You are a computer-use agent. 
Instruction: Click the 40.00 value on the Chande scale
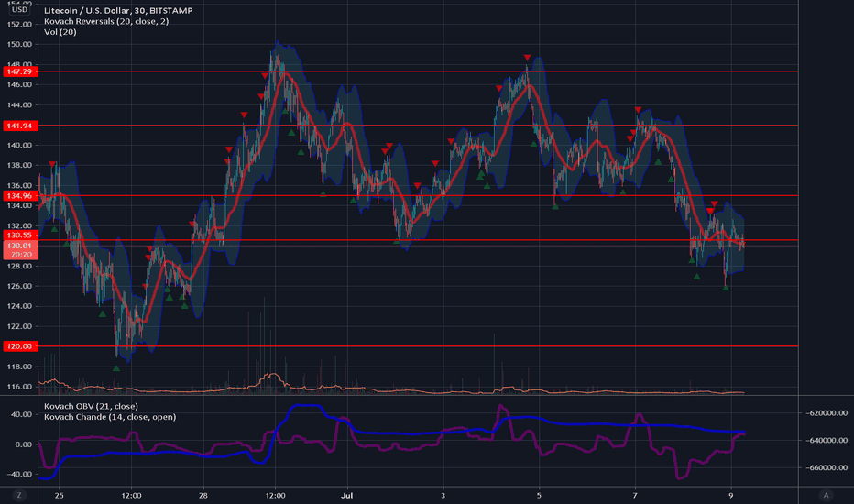pos(22,414)
